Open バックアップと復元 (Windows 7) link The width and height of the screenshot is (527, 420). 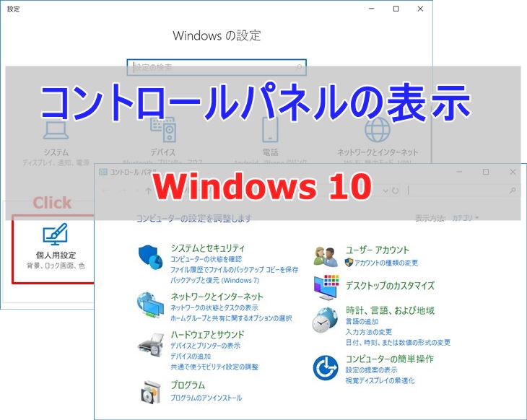tap(214, 280)
